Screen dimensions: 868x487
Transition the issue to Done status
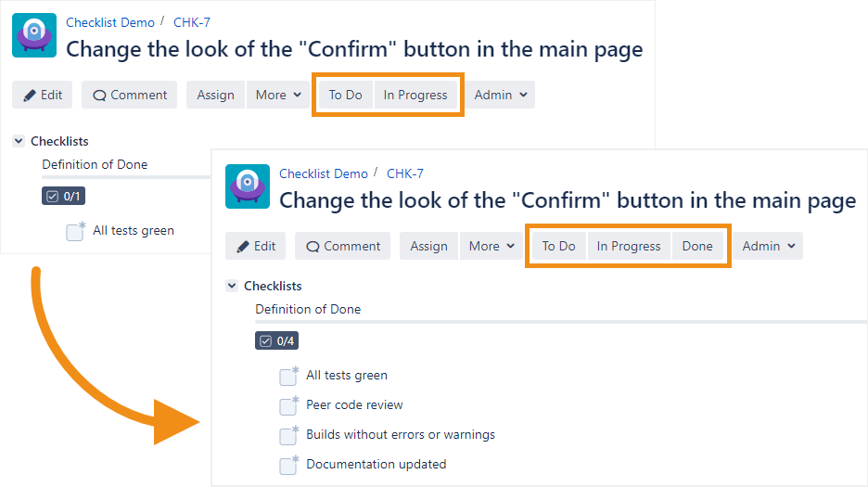click(697, 246)
